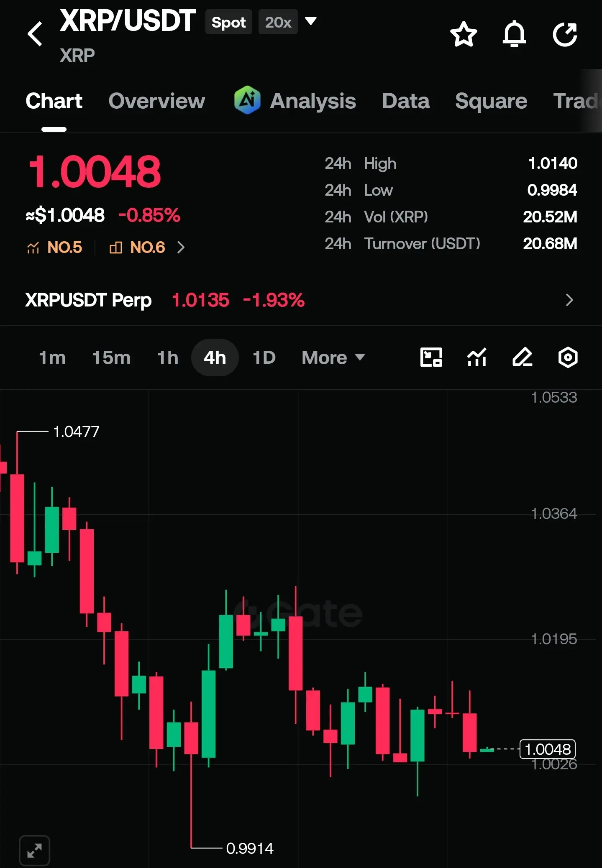The width and height of the screenshot is (602, 868).
Task: Tap the XRP/USDT pair title
Action: tap(128, 21)
